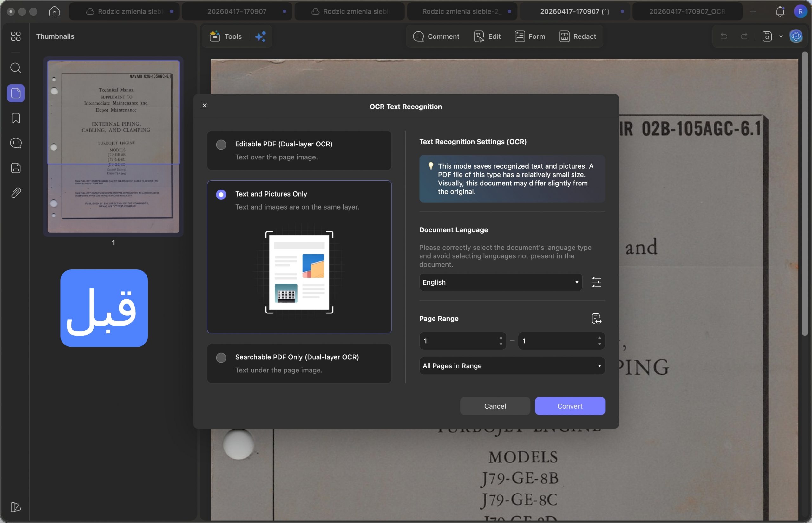Select the Thumbnails panel icon

[x=16, y=93]
